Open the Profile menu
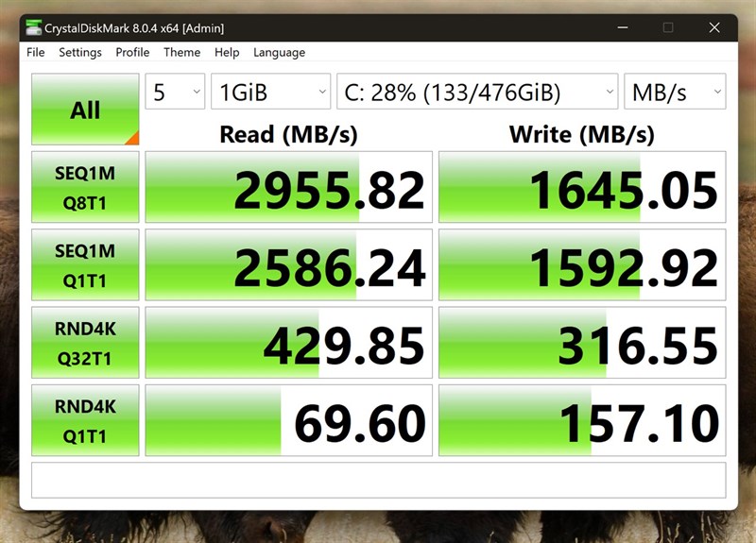 click(x=132, y=52)
